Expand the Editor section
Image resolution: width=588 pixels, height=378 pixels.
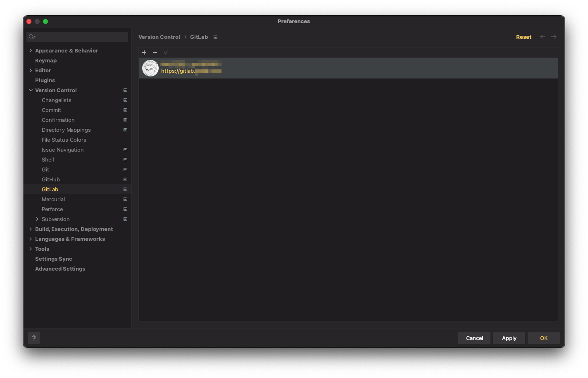31,70
